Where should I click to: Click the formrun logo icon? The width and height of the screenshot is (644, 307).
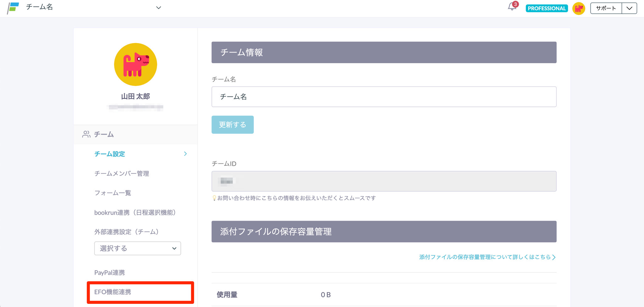click(x=13, y=8)
